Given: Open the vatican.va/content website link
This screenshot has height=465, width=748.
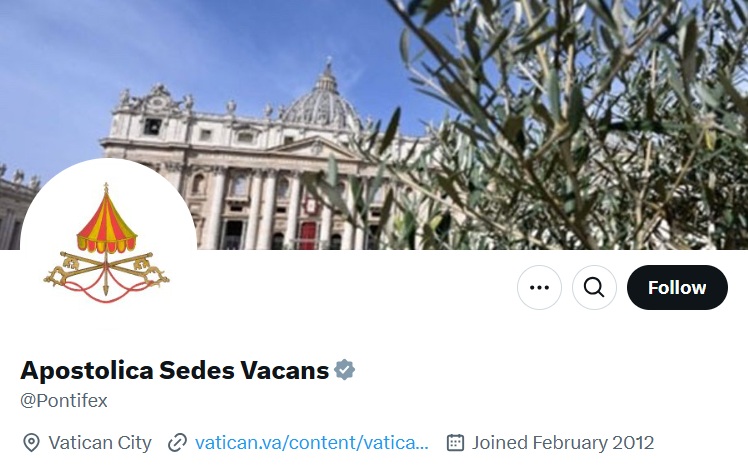Looking at the screenshot, I should pyautogui.click(x=312, y=443).
